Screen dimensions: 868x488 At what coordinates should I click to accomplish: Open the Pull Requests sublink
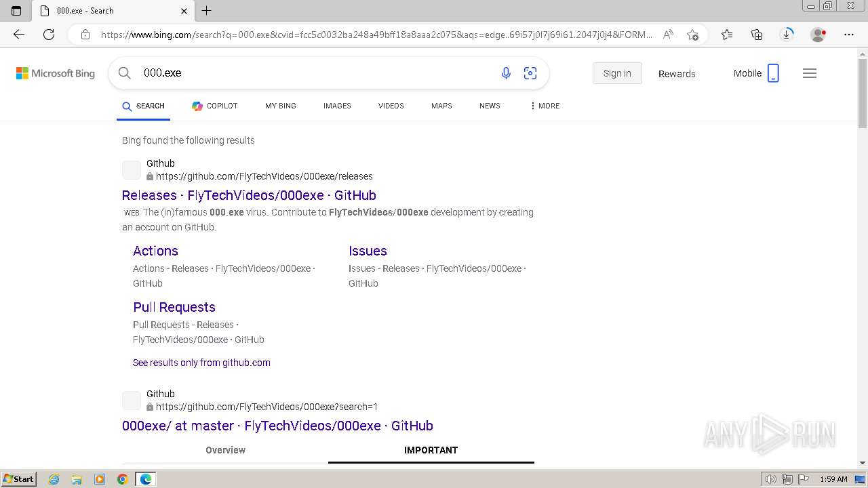[x=174, y=307]
